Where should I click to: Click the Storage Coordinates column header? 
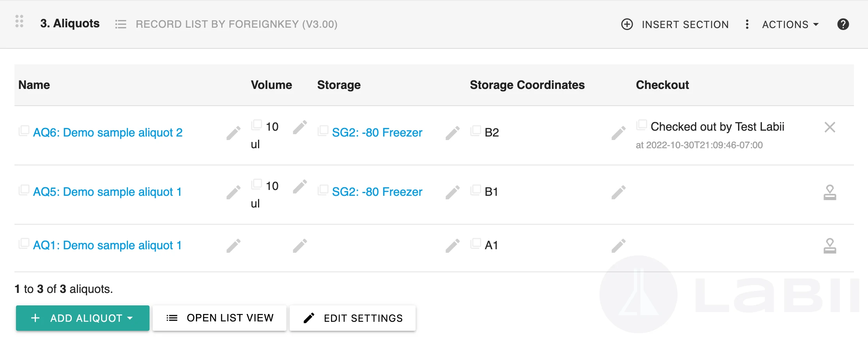point(527,85)
